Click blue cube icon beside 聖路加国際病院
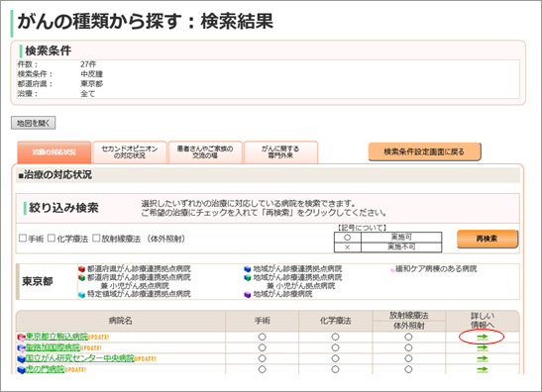Viewport: 542px width, 392px height. click(x=21, y=348)
